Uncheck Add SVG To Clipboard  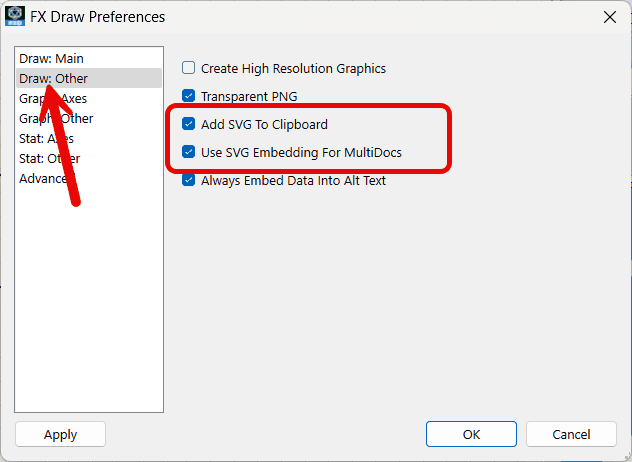point(188,124)
